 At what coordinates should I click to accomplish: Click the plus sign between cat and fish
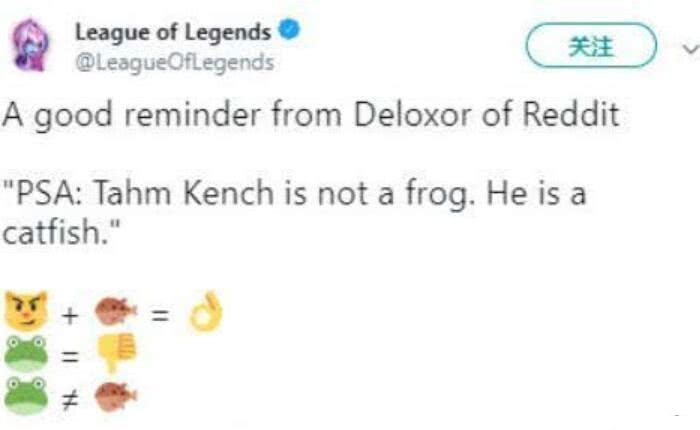click(x=71, y=314)
